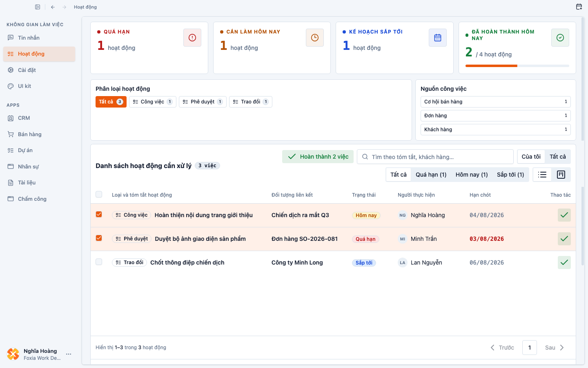Screen dimensions: 588x368
Task: Switch to list view icon
Action: [542, 175]
